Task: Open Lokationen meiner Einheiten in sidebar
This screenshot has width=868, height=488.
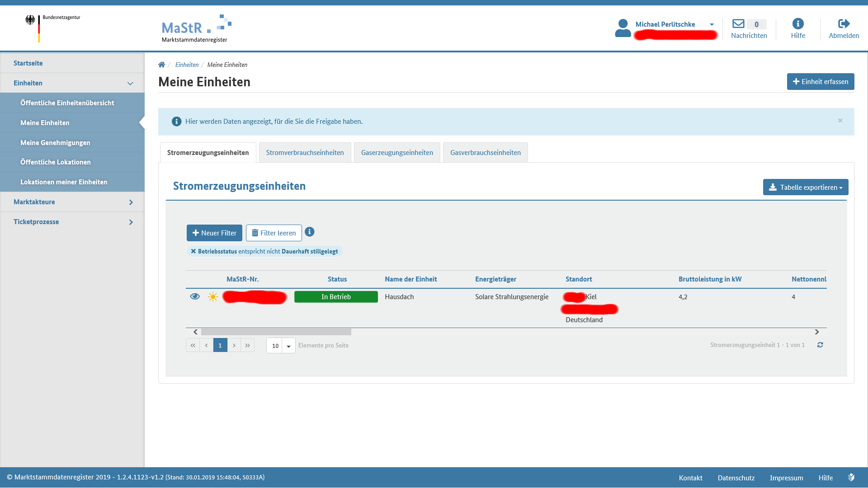Action: (64, 182)
